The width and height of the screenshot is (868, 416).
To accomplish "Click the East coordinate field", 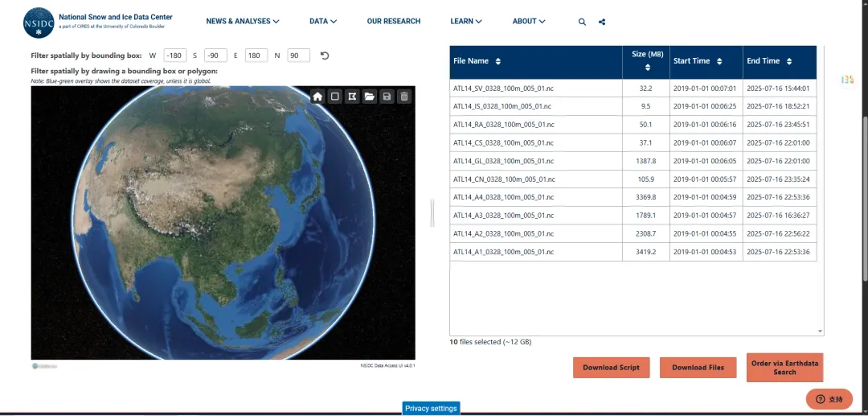I will click(256, 56).
